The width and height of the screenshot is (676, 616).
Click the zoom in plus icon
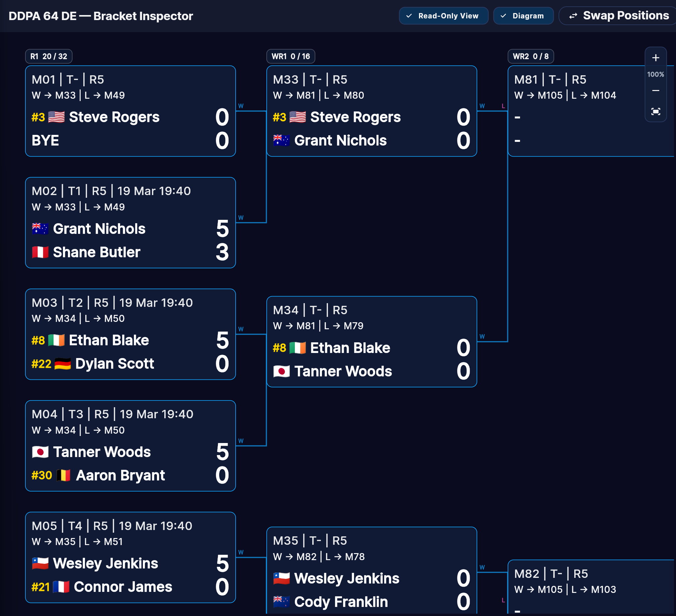pos(656,57)
